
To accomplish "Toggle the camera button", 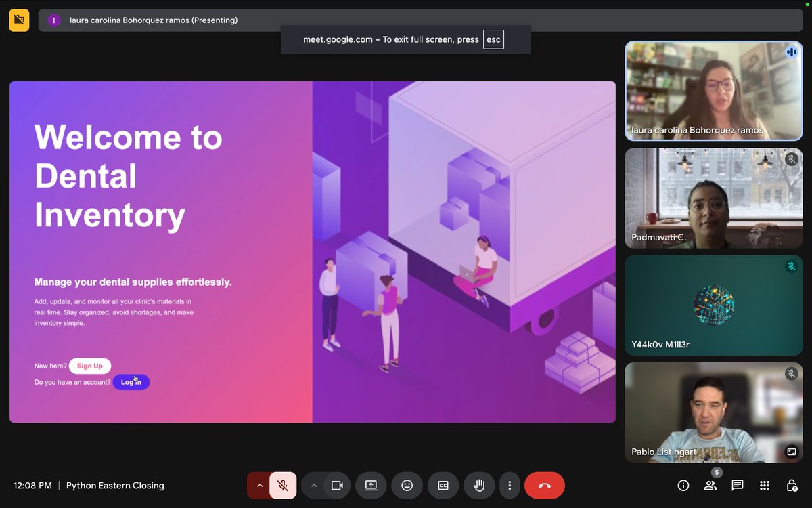I will point(337,486).
